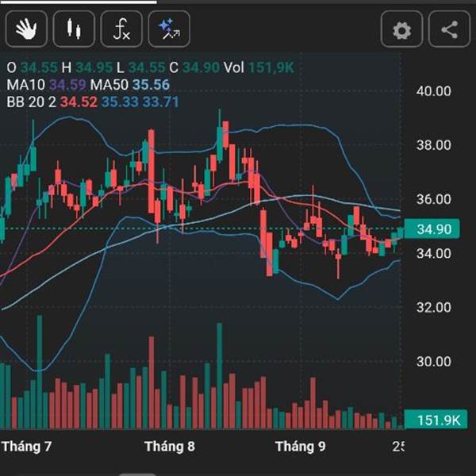Click the Bollinger upper value 35.33
476x476 pixels.
(120, 102)
